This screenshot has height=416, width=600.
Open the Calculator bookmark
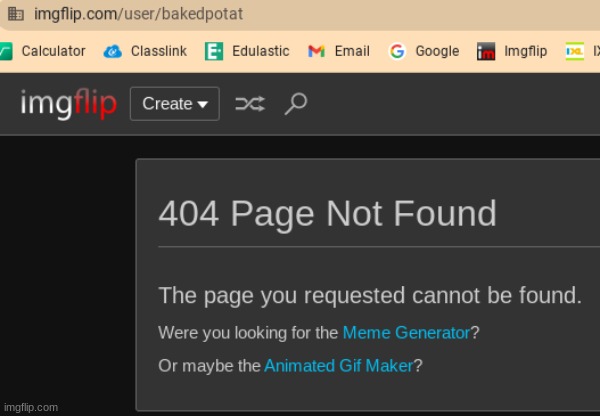(43, 51)
